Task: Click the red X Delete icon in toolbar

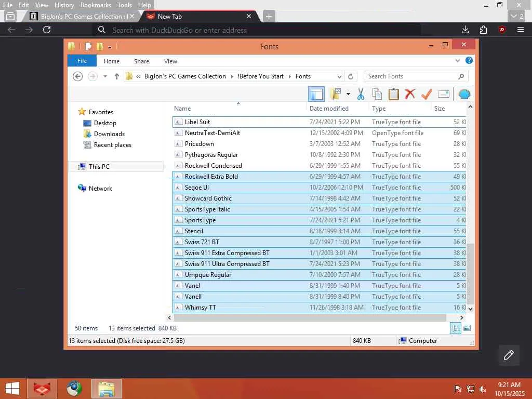Action: [410, 94]
